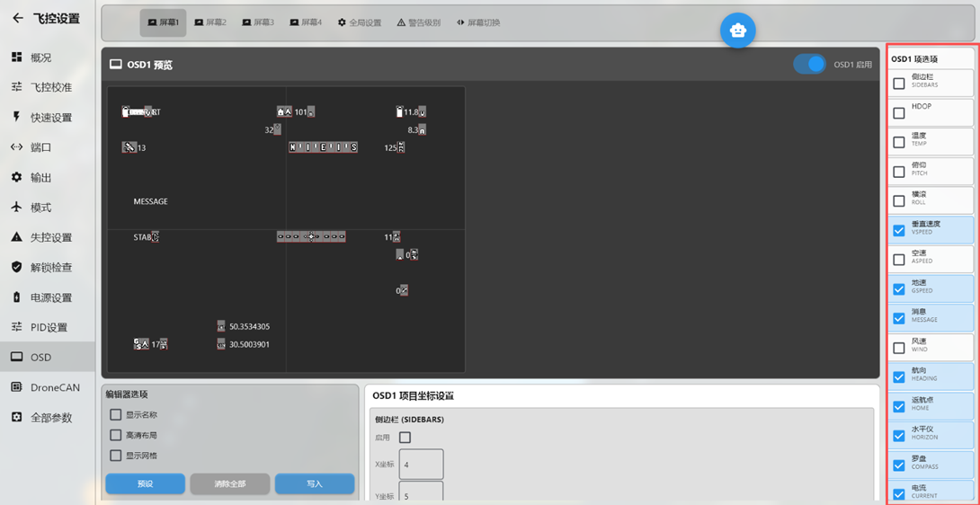Open 概况 overview in the sidebar
This screenshot has width=980, height=505.
40,58
